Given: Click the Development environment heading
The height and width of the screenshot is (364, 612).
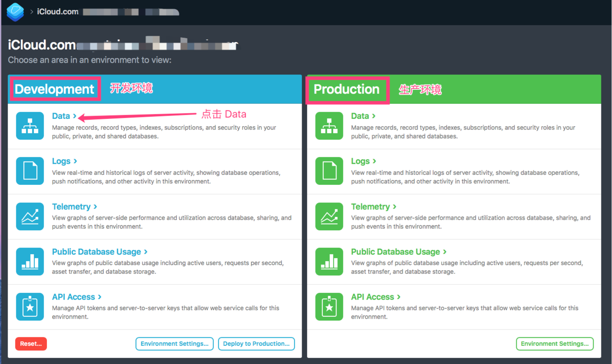Looking at the screenshot, I should tap(55, 89).
